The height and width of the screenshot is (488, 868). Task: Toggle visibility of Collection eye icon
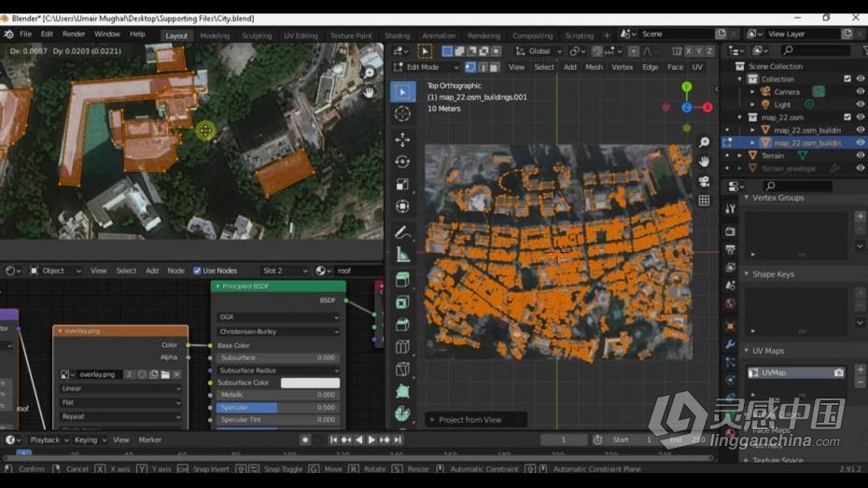click(x=861, y=79)
